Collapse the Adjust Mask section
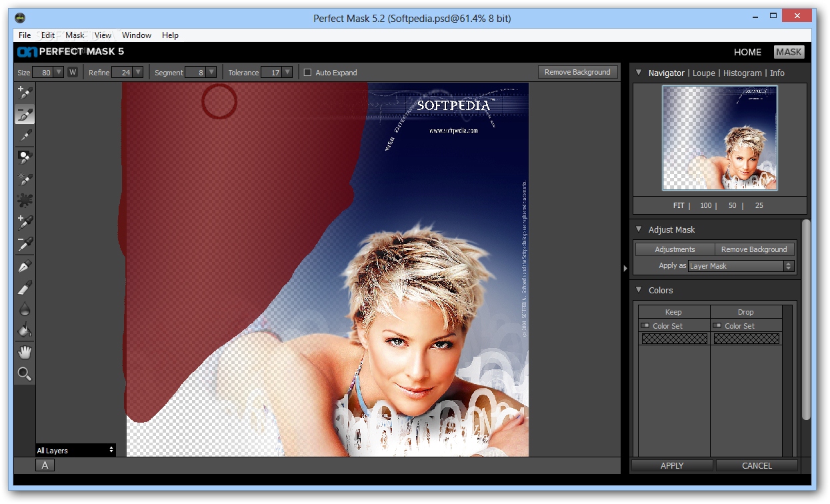830x504 pixels. coord(639,229)
